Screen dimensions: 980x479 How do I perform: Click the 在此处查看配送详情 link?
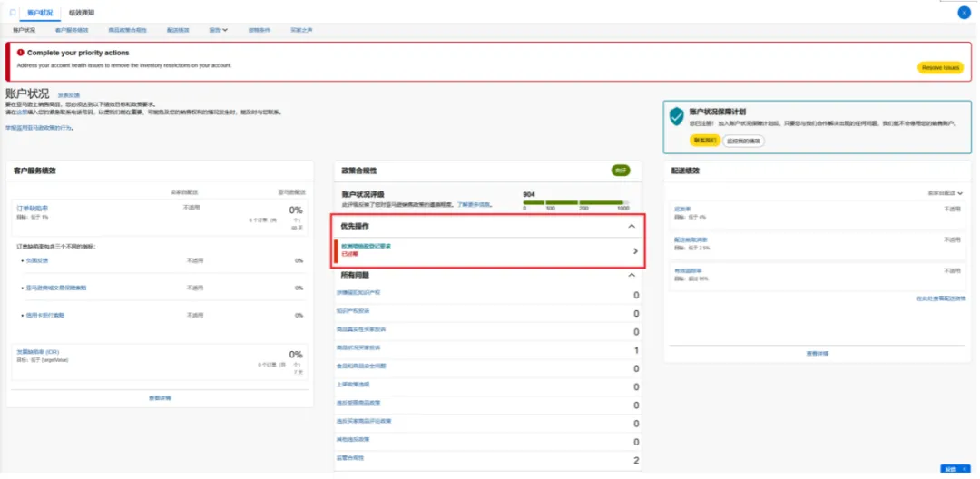[941, 298]
